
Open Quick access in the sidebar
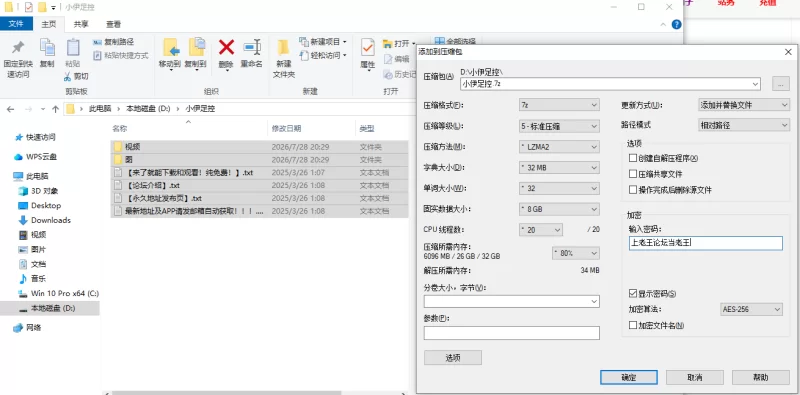coord(35,137)
